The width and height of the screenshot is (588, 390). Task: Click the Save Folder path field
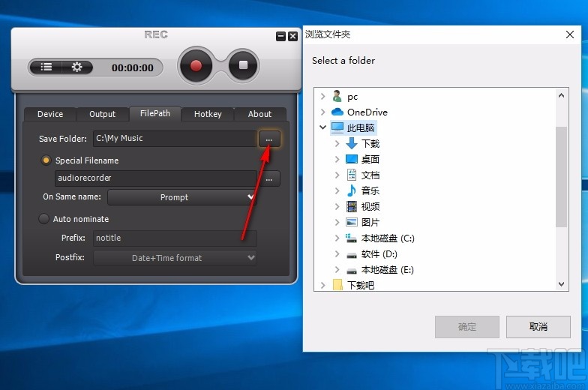pyautogui.click(x=175, y=138)
